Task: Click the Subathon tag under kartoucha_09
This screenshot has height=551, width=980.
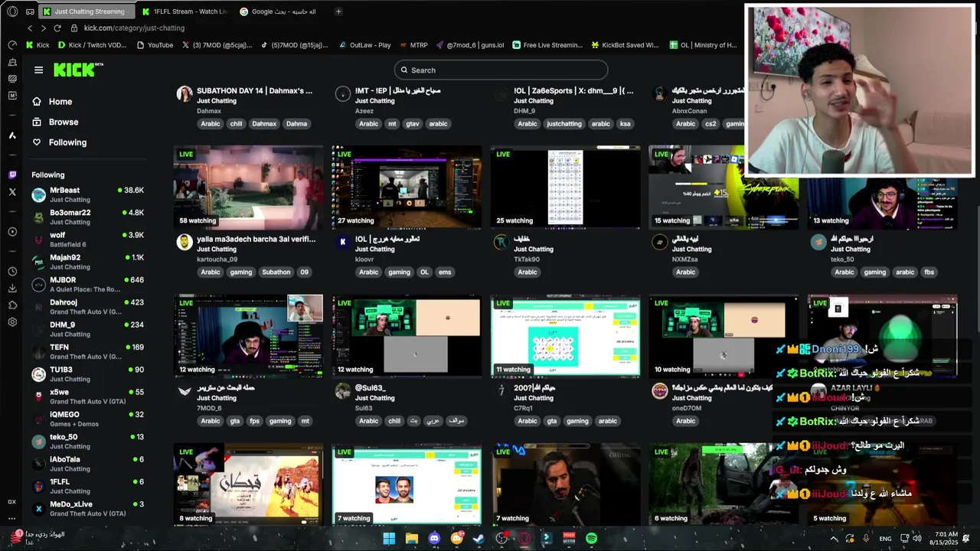Action: click(276, 272)
